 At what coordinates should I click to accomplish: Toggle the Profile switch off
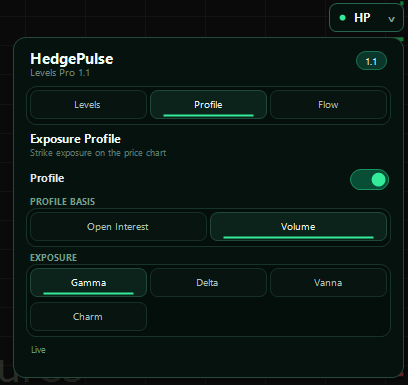click(x=369, y=180)
